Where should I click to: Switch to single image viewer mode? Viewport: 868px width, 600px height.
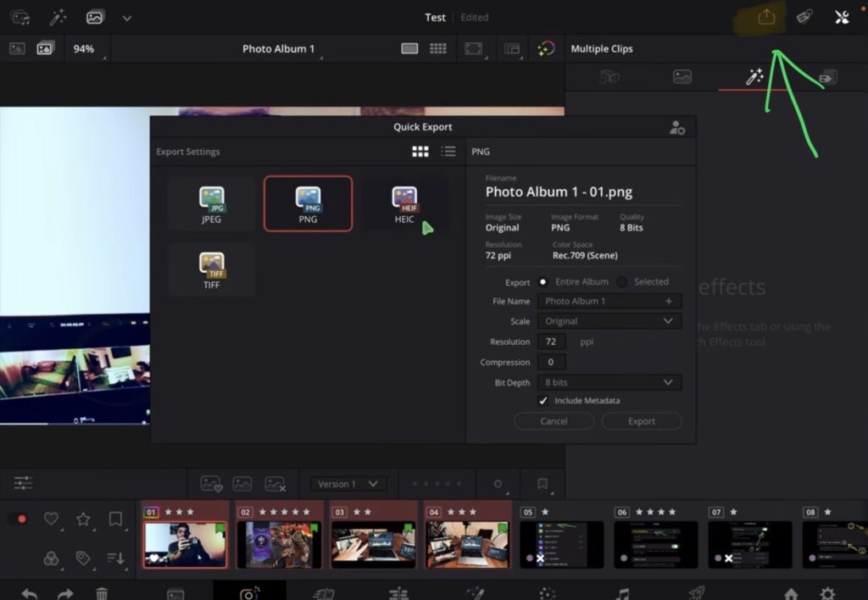tap(409, 48)
